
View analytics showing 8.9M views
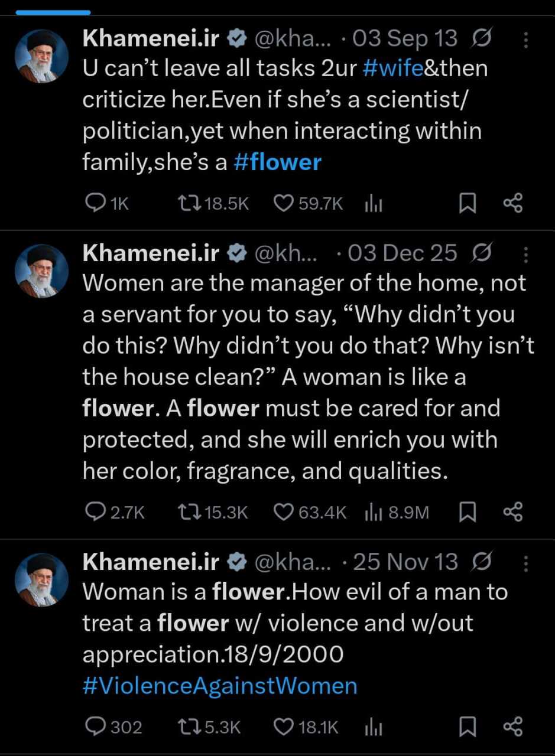coord(397,512)
